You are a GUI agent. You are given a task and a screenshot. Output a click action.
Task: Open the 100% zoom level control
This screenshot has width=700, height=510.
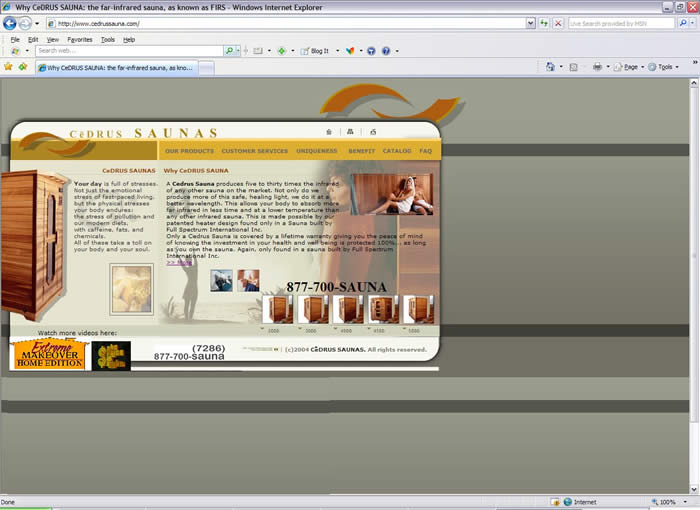pyautogui.click(x=669, y=502)
